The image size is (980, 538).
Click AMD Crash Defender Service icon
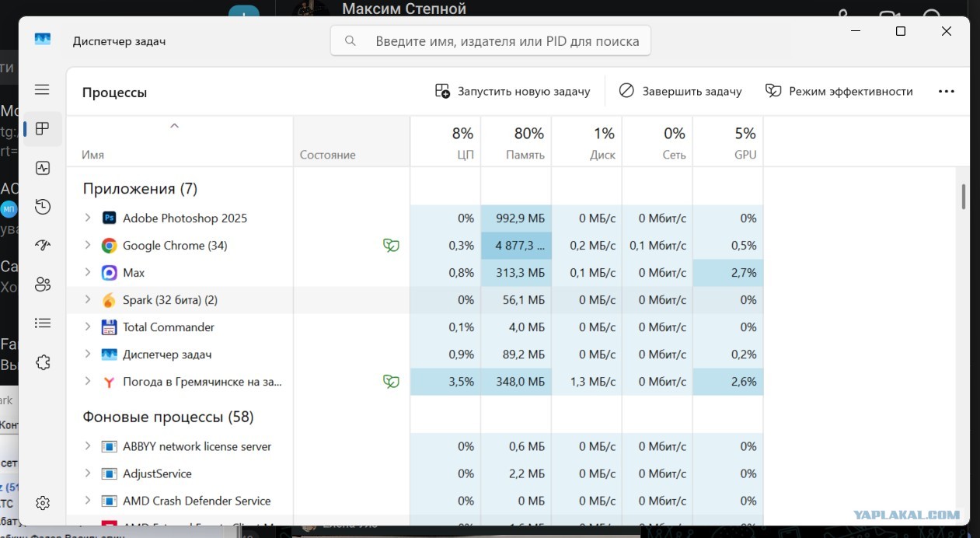(110, 501)
